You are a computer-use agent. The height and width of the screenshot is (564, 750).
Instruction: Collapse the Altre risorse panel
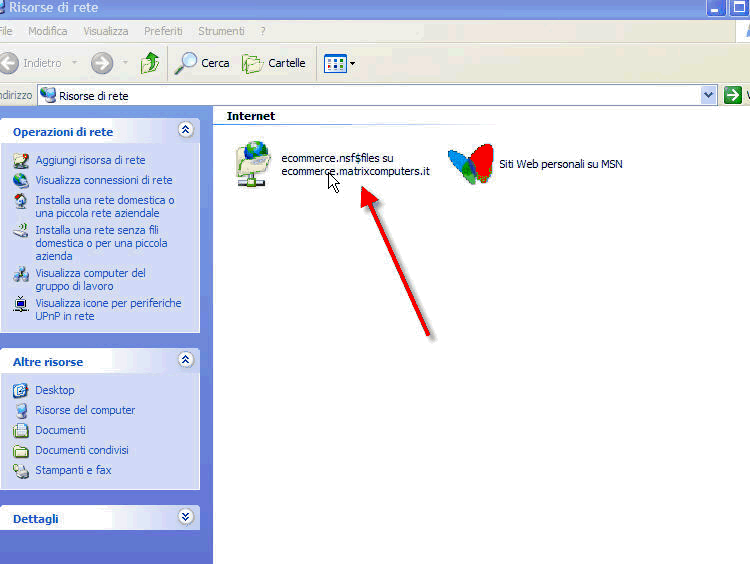186,360
